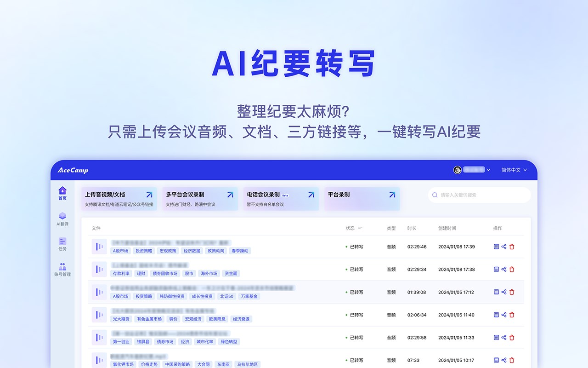Expand the user account dropdown chevron
Viewport: 588px width, 368px height.
point(488,170)
